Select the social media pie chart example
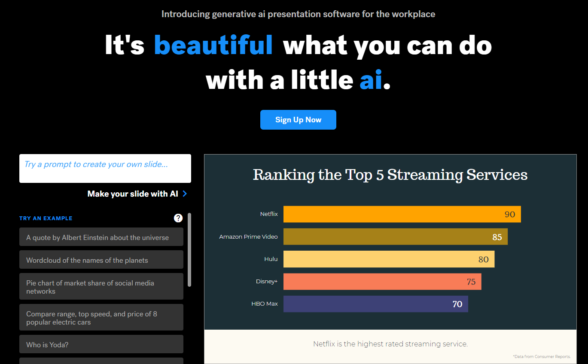The height and width of the screenshot is (364, 588). point(101,286)
